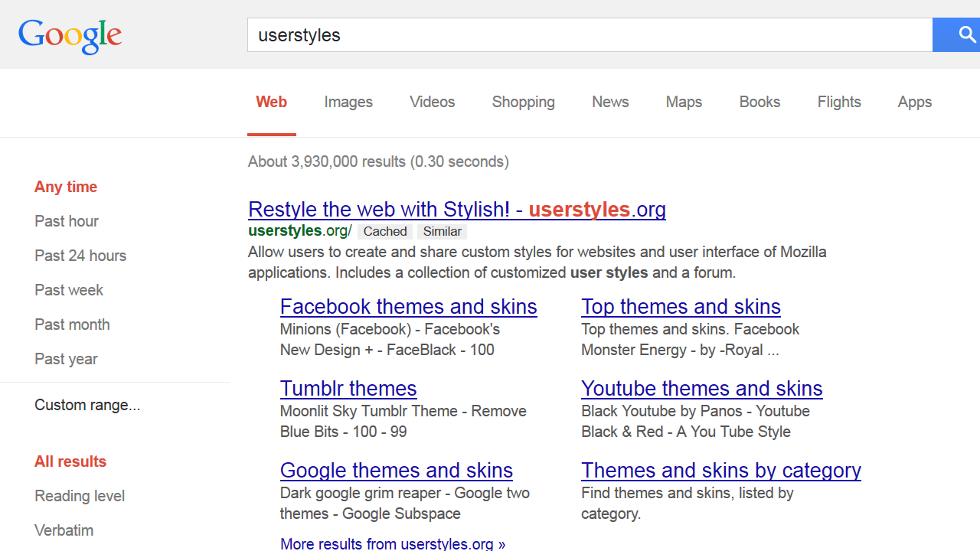Viewport: 980px width, 551px height.
Task: Click the Google logo to return home
Action: click(x=70, y=36)
